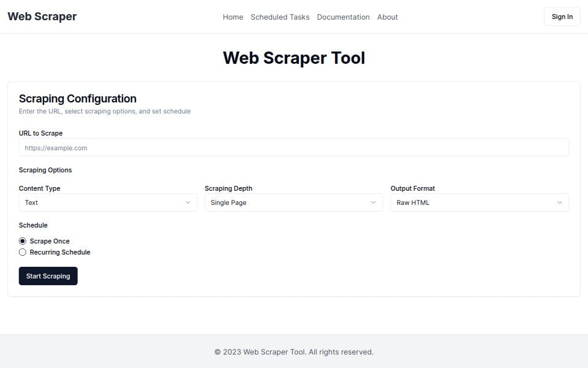Select the Scrape Once radio button

[x=23, y=241]
